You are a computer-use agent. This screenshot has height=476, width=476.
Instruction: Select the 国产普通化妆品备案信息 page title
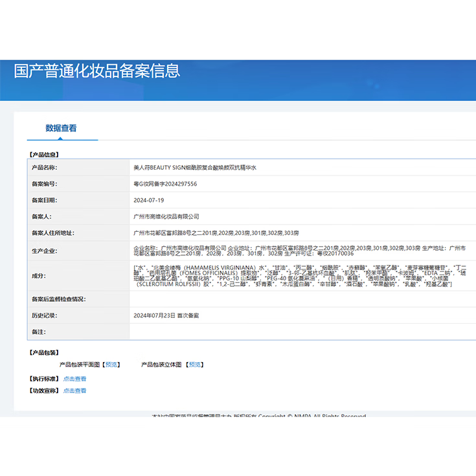(97, 71)
